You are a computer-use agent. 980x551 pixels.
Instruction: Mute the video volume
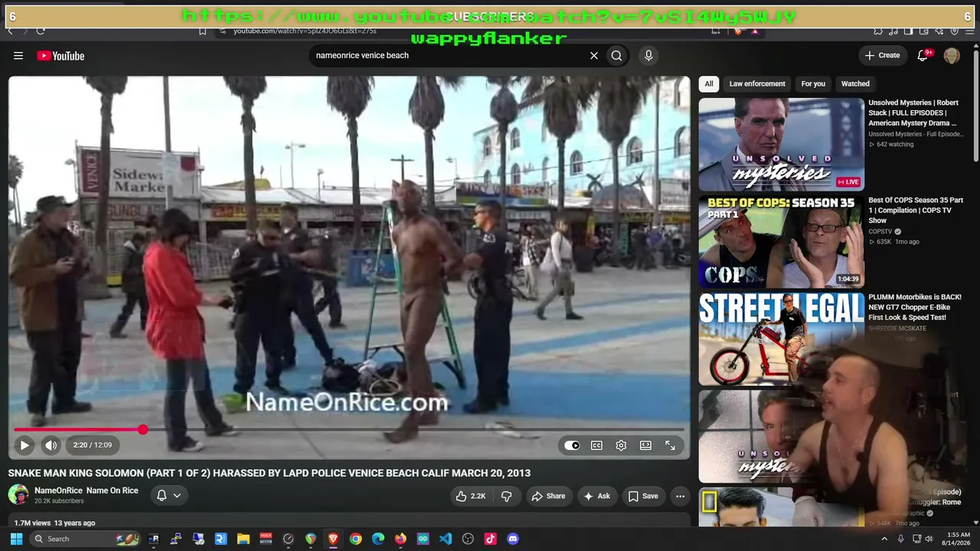(51, 445)
